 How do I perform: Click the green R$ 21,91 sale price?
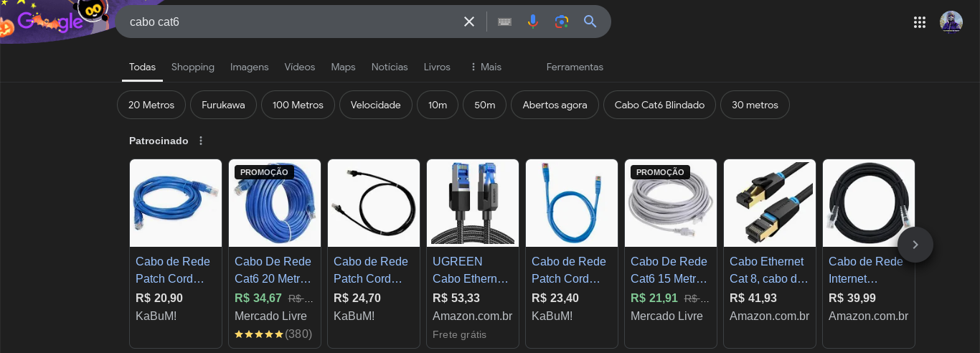[654, 298]
